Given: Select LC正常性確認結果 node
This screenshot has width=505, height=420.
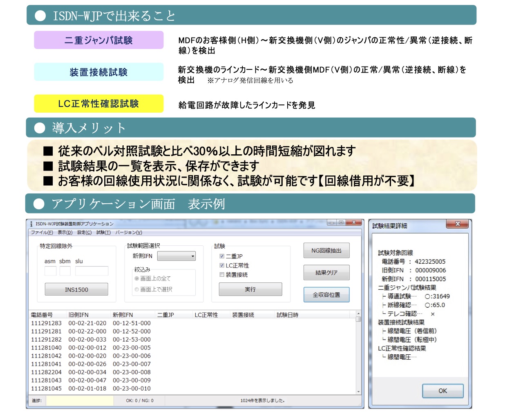Looking at the screenshot, I should [402, 349].
